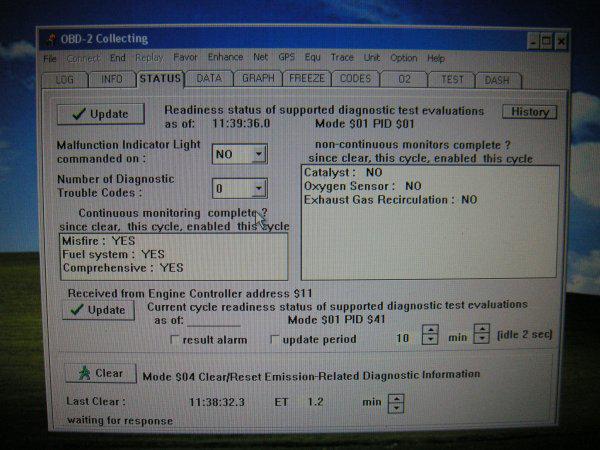The width and height of the screenshot is (600, 450).
Task: Increase the update period value with up arrow
Action: coord(430,330)
